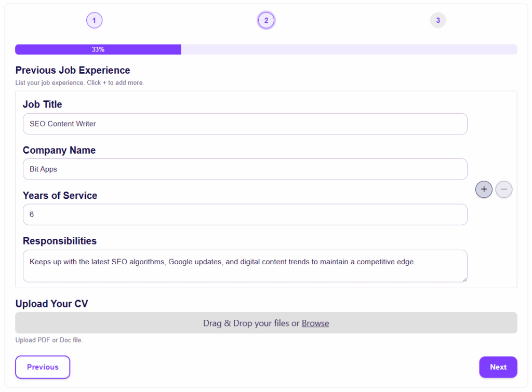Remove job experience with minus icon
This screenshot has width=532, height=392.
503,190
